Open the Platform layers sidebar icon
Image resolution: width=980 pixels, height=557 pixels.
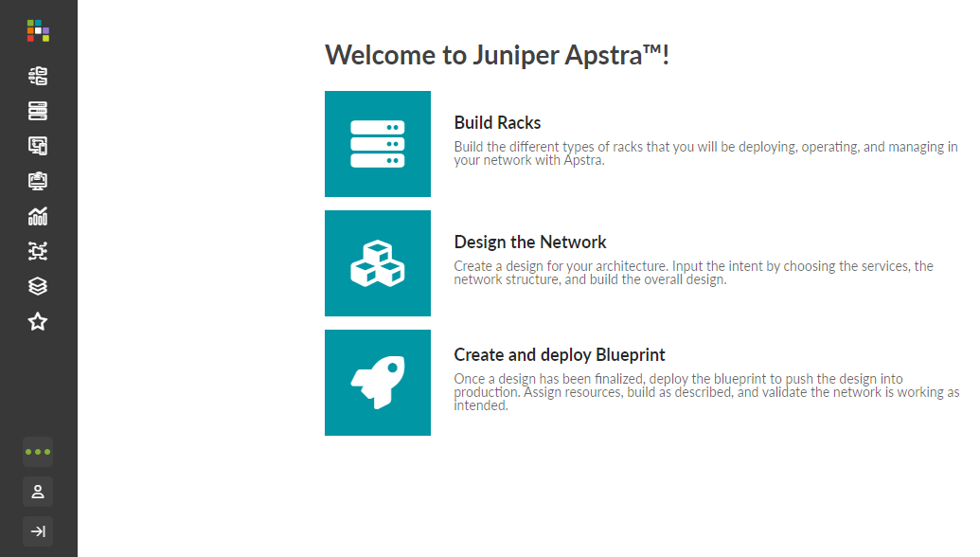38,286
